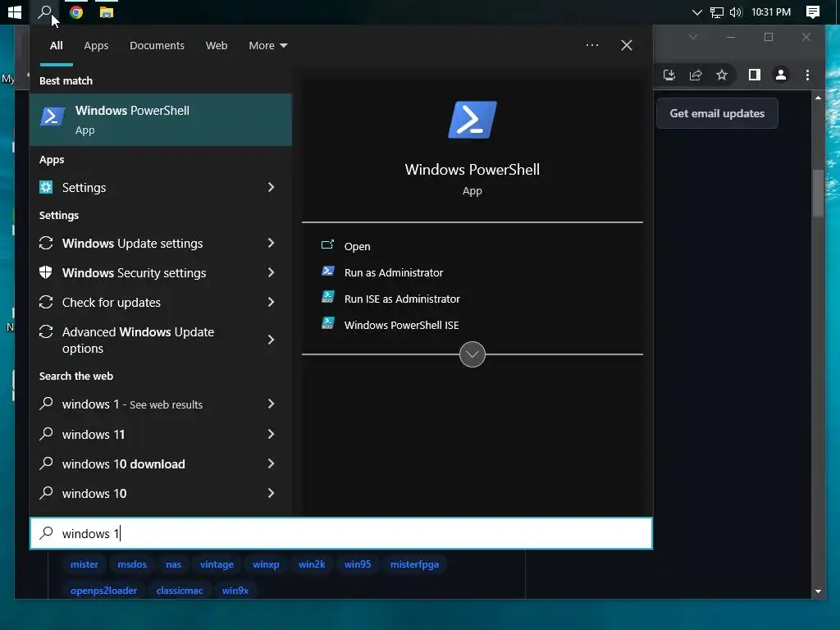The image size is (840, 630).
Task: Click Open in PowerShell preview pane
Action: tap(358, 246)
